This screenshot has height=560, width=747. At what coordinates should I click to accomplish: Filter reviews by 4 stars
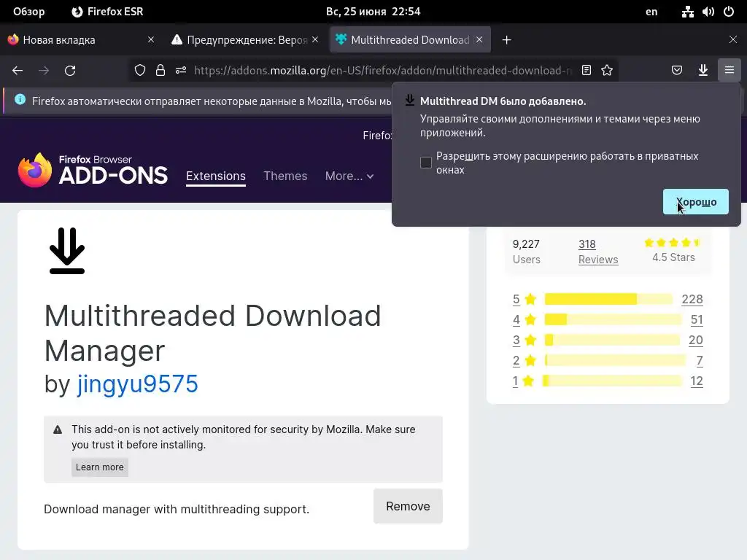525,319
